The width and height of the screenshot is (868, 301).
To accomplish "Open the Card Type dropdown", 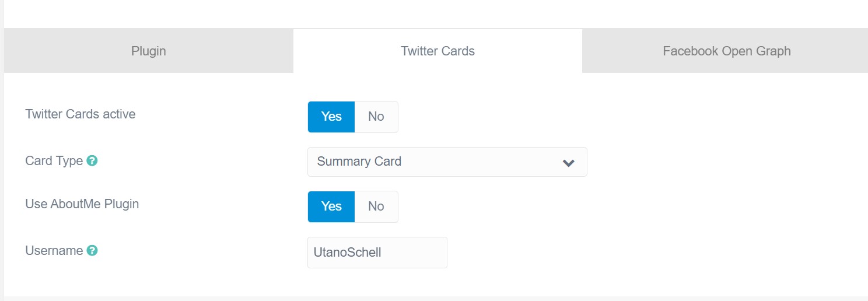I will coord(447,162).
